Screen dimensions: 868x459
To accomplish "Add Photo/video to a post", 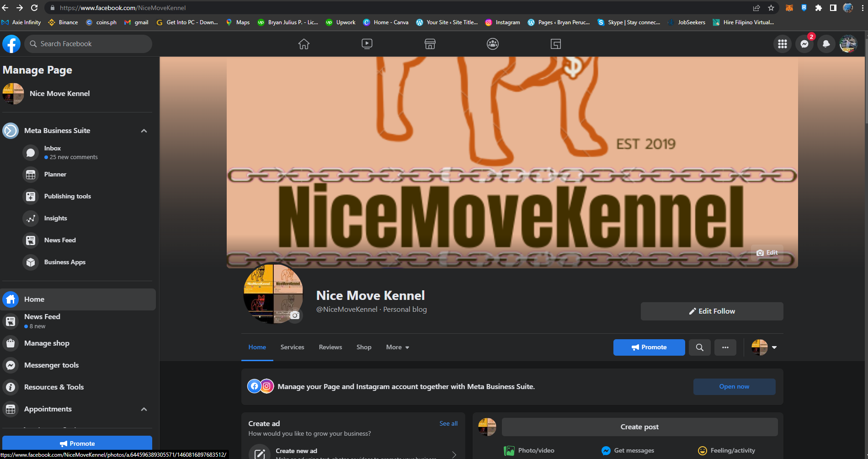I will tap(529, 451).
